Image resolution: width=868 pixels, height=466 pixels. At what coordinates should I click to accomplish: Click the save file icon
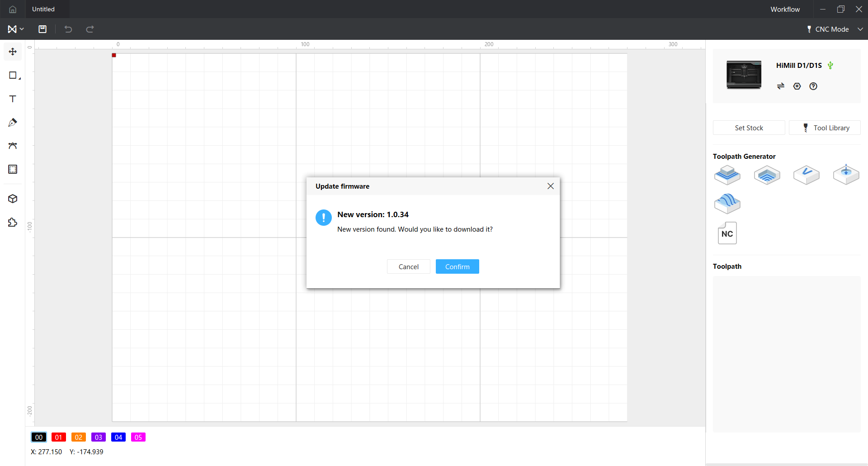[x=42, y=29]
